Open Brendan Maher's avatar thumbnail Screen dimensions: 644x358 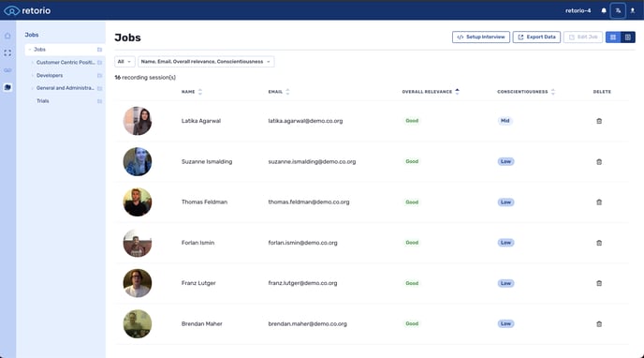tap(138, 324)
